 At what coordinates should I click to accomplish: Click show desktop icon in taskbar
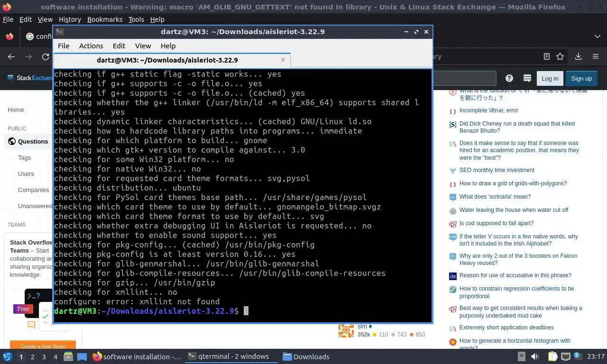click(82, 356)
